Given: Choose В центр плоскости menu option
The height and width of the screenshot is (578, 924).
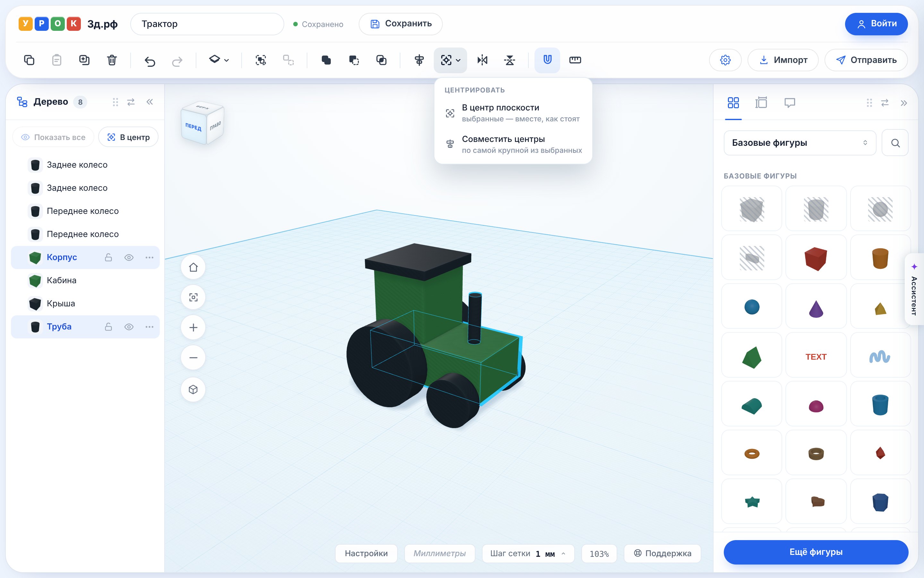Looking at the screenshot, I should (x=513, y=113).
